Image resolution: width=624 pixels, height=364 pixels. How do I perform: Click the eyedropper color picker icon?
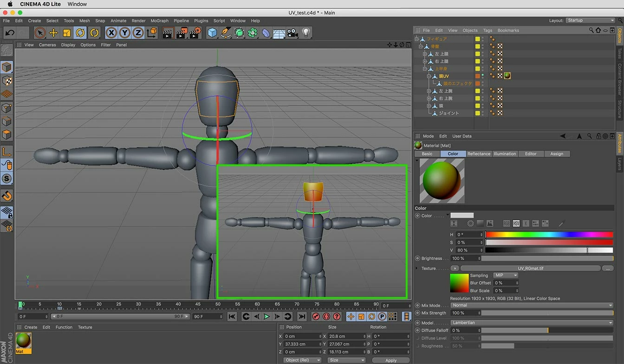561,224
